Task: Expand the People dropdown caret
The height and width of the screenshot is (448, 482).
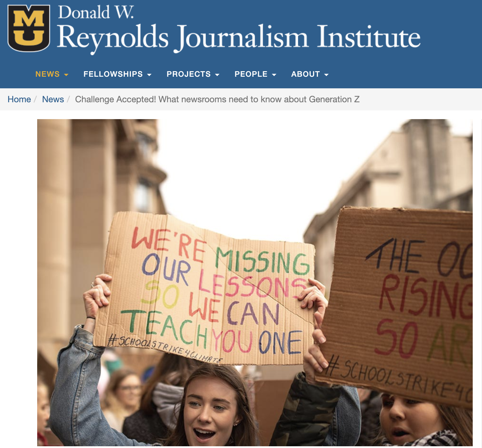Action: click(274, 75)
